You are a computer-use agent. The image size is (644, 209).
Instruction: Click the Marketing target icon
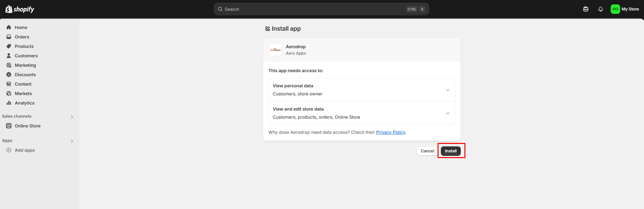[9, 65]
